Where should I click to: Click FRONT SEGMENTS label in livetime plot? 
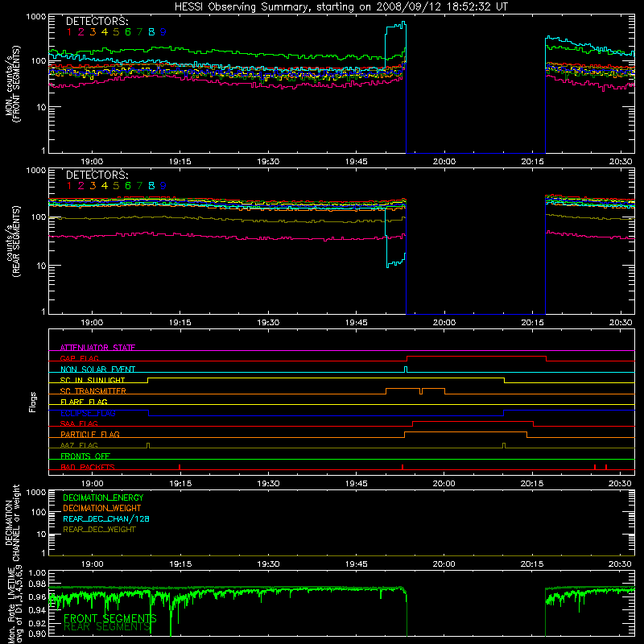coord(110,618)
